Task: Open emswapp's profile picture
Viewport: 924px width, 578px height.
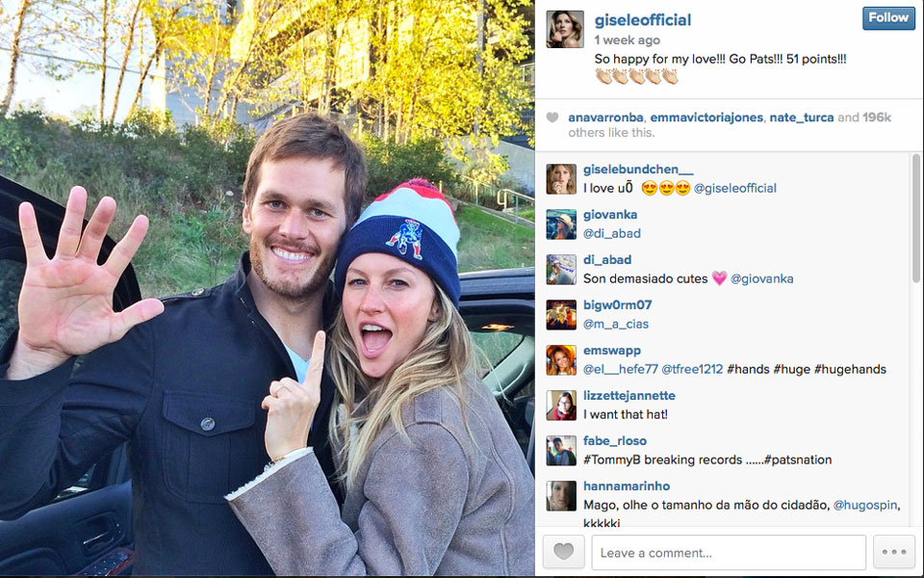Action: point(561,360)
